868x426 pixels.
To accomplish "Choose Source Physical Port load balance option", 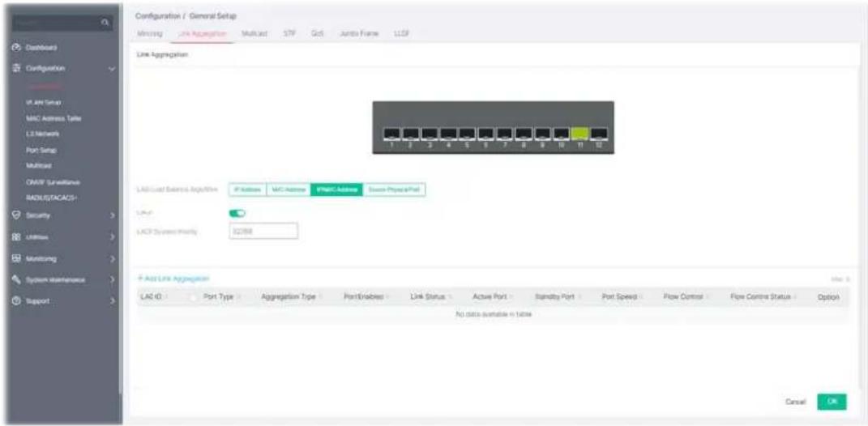I will click(x=394, y=190).
